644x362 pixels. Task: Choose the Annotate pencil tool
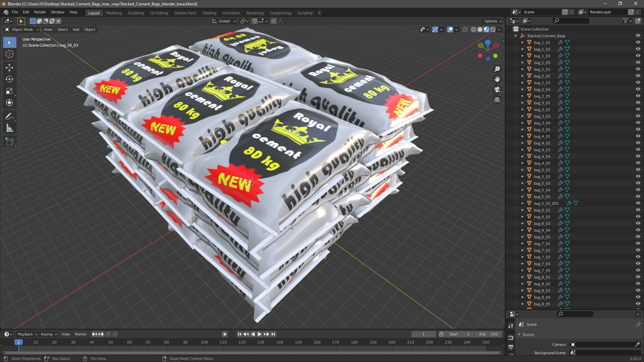pos(9,116)
